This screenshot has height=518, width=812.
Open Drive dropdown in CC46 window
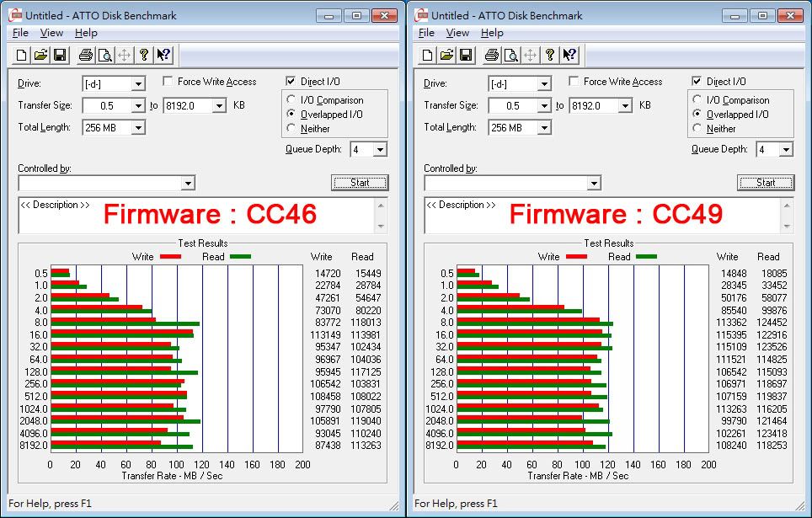click(x=138, y=84)
